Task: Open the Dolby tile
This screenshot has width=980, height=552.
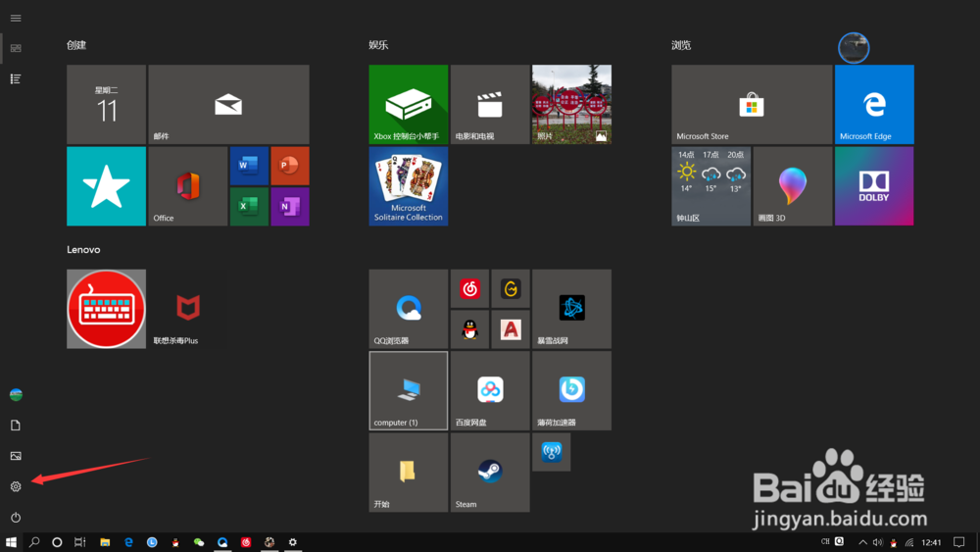Action: pyautogui.click(x=874, y=186)
